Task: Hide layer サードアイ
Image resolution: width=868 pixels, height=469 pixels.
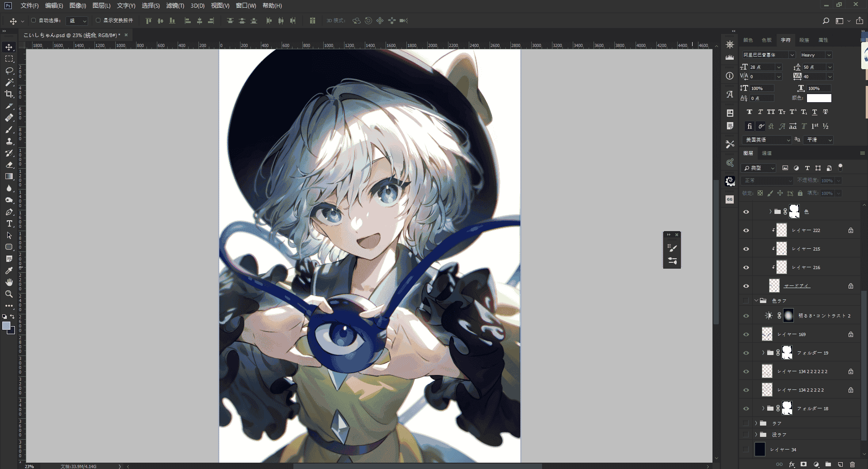Action: [746, 286]
